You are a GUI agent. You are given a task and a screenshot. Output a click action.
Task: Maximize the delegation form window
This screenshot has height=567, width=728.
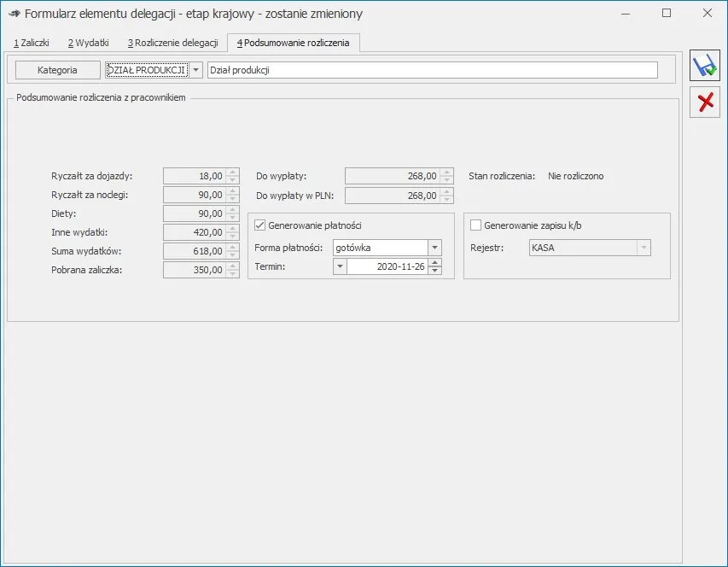click(667, 13)
